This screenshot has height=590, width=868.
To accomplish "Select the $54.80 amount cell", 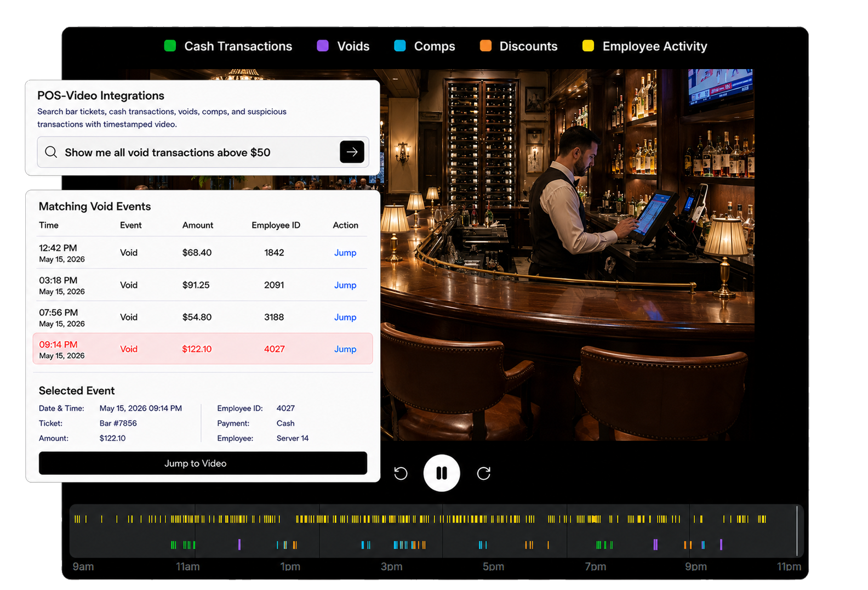I will (197, 317).
